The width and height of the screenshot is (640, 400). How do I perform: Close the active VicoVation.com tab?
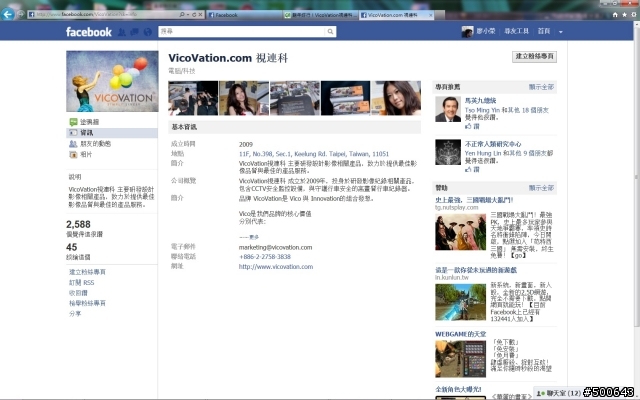point(431,15)
